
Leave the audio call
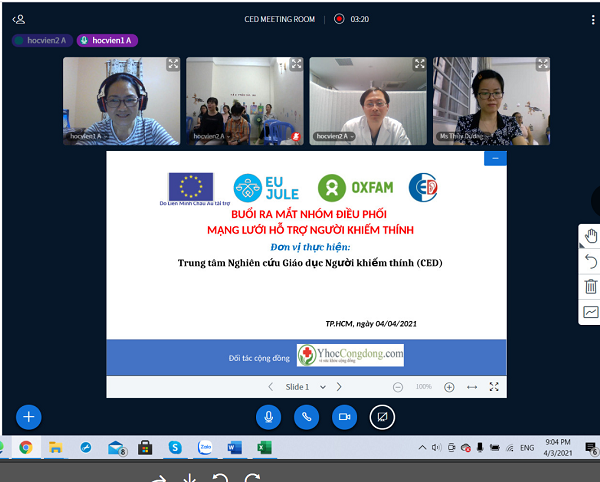tap(306, 417)
